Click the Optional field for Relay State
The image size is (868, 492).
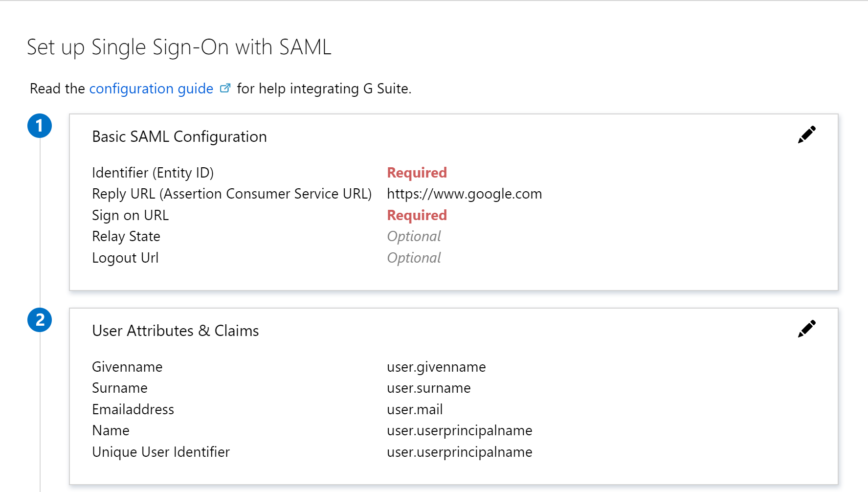(x=414, y=236)
